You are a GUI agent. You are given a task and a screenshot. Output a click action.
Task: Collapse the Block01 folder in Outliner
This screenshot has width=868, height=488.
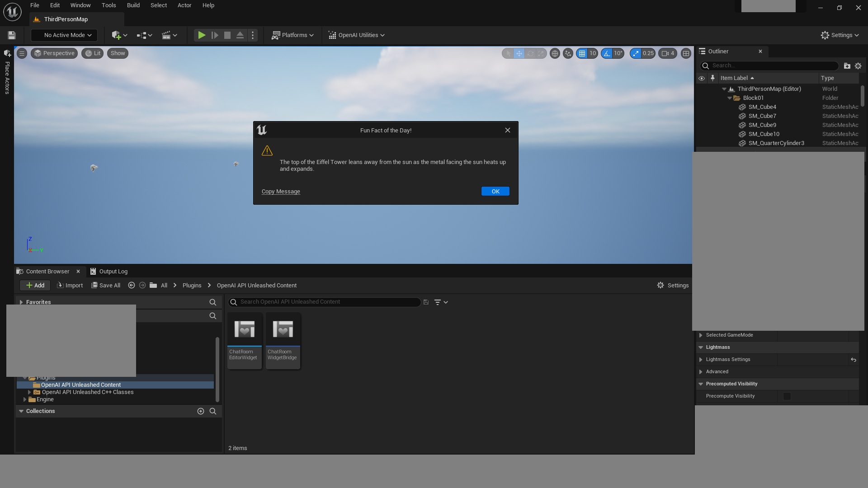(729, 98)
